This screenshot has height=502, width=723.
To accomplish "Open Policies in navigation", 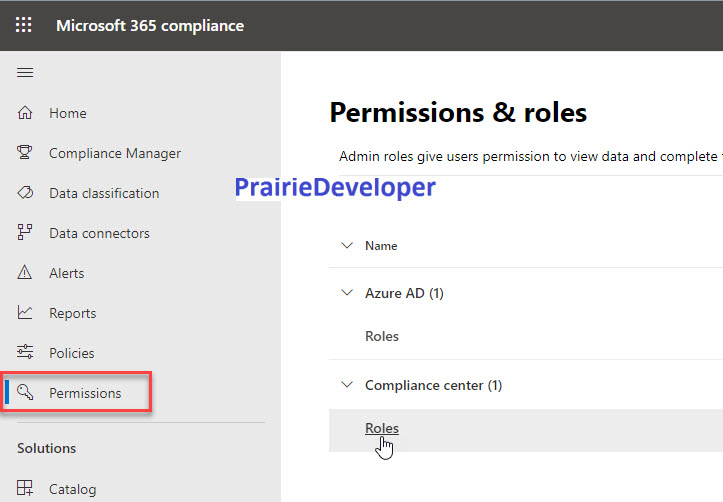I will pyautogui.click(x=71, y=354).
